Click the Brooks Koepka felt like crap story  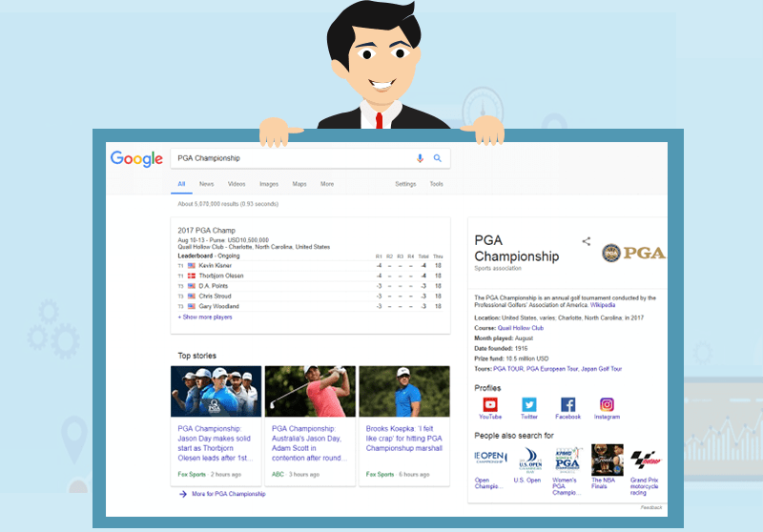(403, 439)
